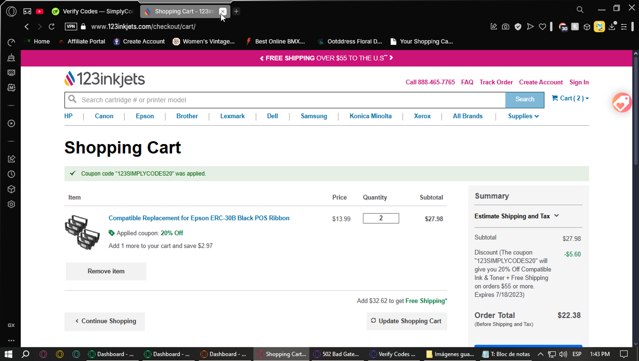This screenshot has width=639, height=361.
Task: Open the Windows Start menu
Action: click(8, 354)
